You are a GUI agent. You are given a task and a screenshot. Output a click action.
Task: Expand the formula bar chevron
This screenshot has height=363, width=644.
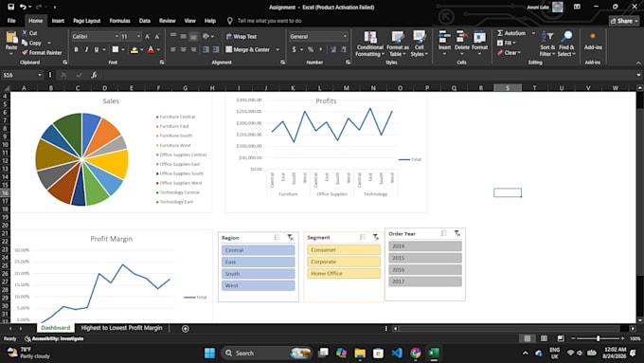pyautogui.click(x=638, y=75)
